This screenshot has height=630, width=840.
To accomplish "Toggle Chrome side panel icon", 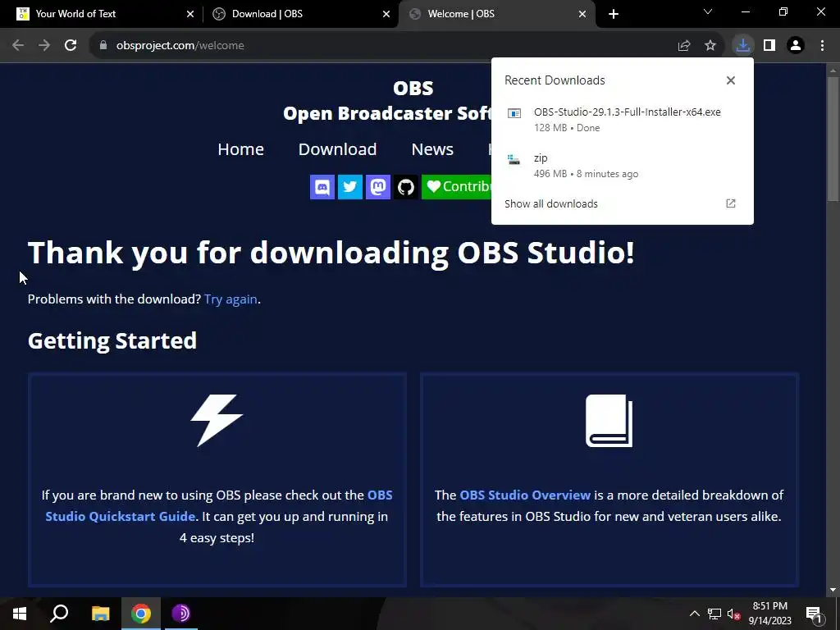I will pos(769,46).
